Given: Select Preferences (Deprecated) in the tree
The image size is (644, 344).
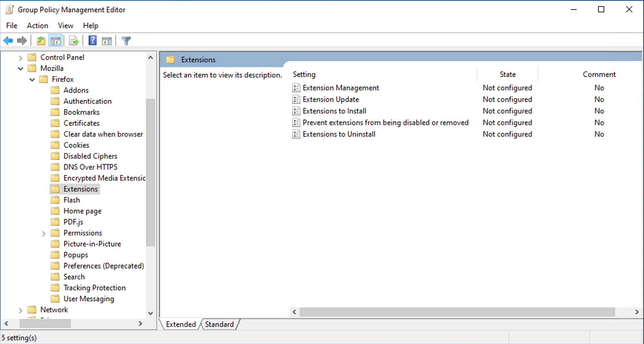Looking at the screenshot, I should 103,266.
